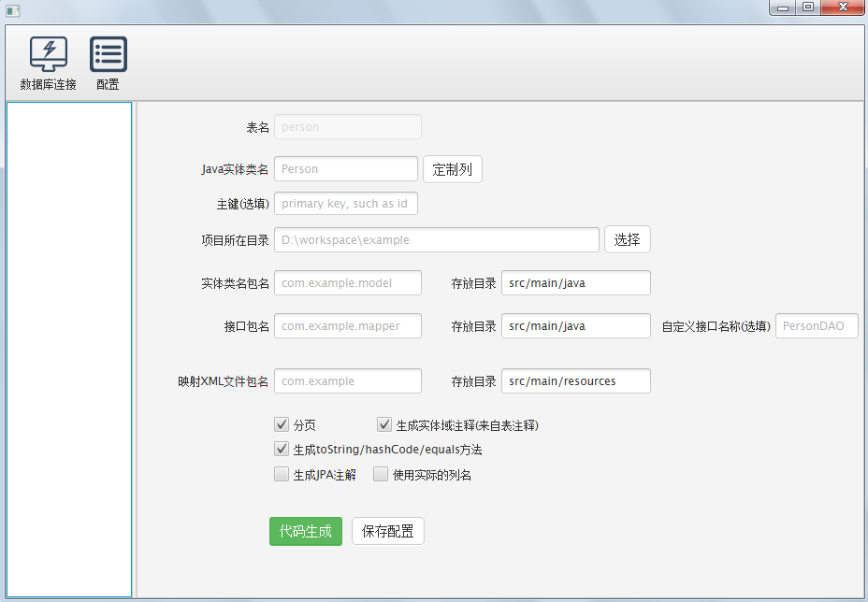
Task: Focus the 实体类名包名 com.example.model field
Action: coord(348,282)
